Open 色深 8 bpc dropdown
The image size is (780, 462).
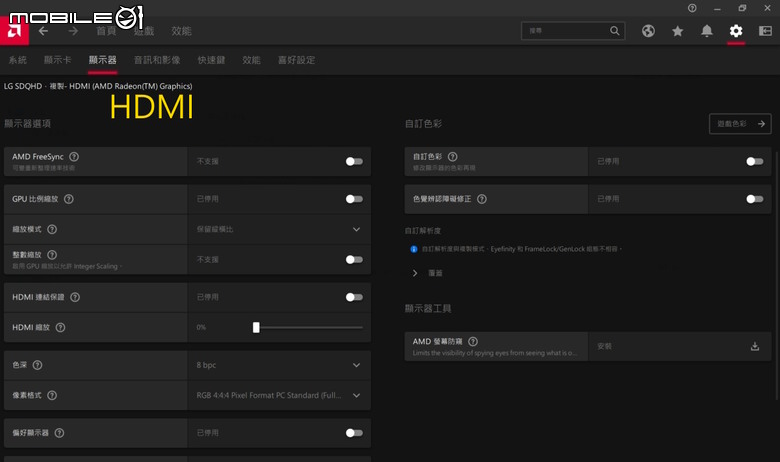coord(279,365)
